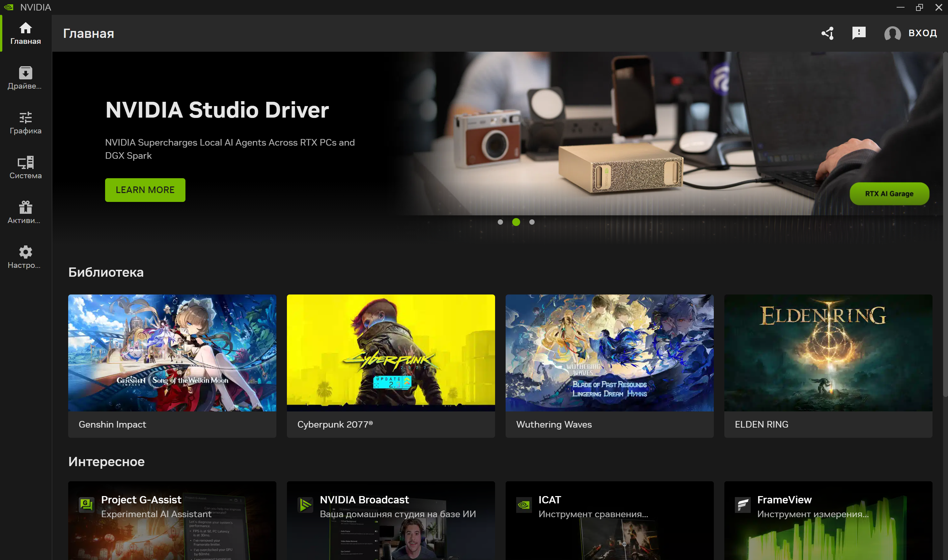The height and width of the screenshot is (560, 948).
Task: Open the Графика graphics settings section
Action: 26,123
